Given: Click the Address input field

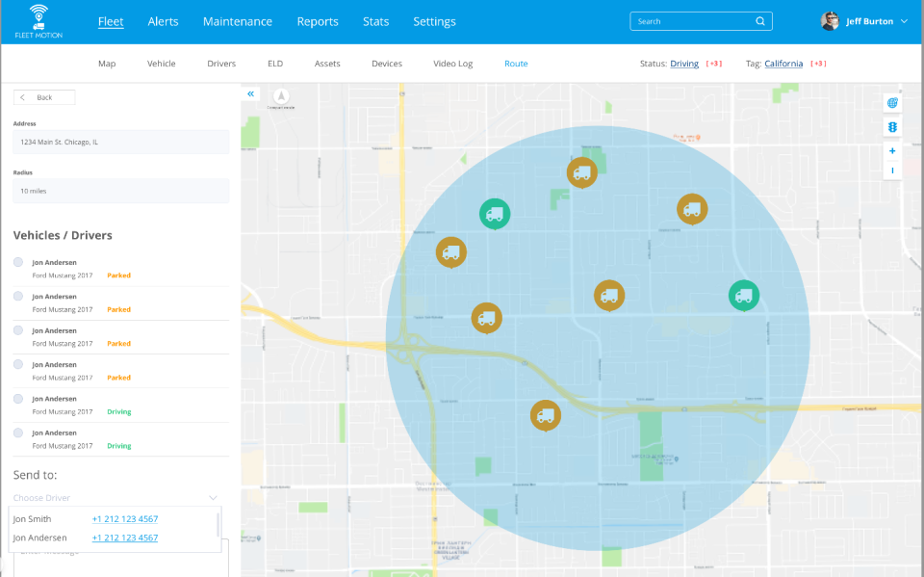Looking at the screenshot, I should pos(121,142).
